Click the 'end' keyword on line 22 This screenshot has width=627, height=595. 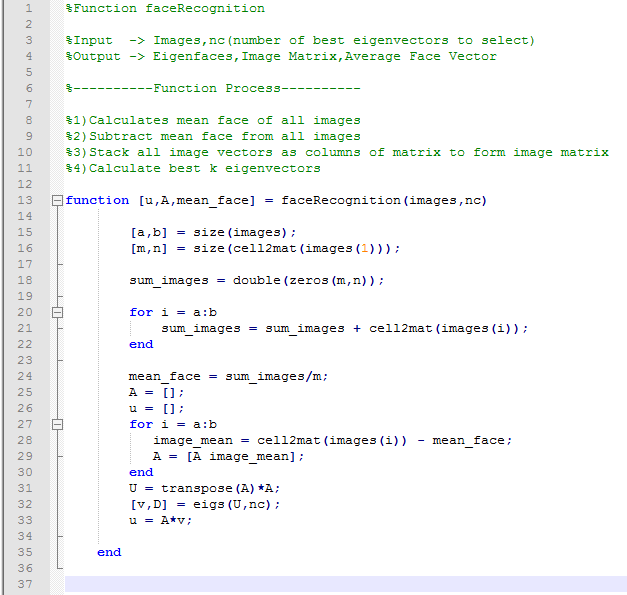click(141, 344)
